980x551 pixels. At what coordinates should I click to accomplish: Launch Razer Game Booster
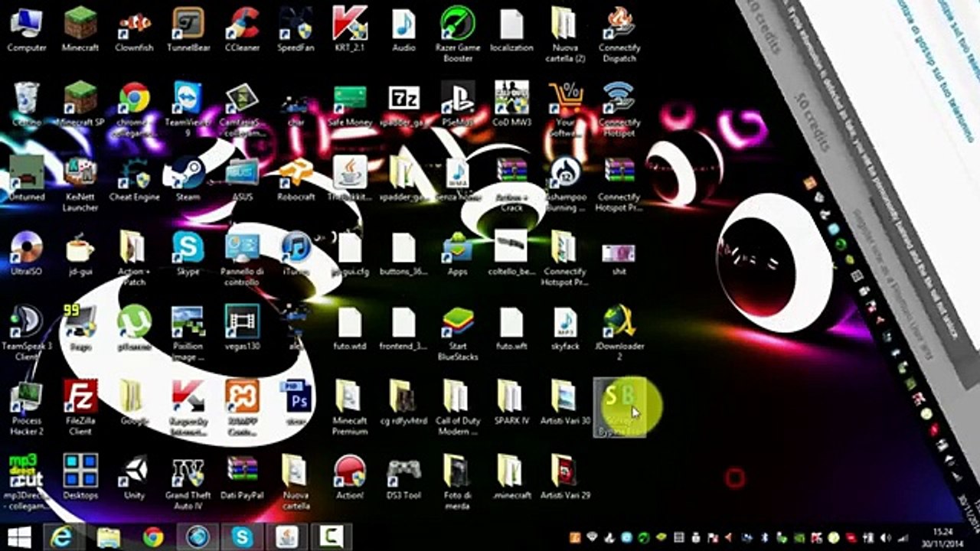458,34
